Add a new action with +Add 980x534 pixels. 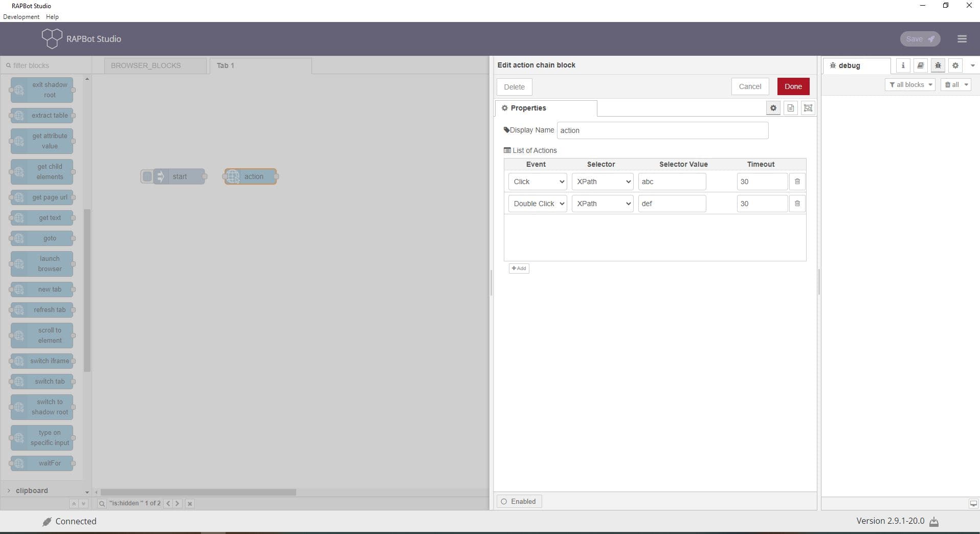coord(519,269)
